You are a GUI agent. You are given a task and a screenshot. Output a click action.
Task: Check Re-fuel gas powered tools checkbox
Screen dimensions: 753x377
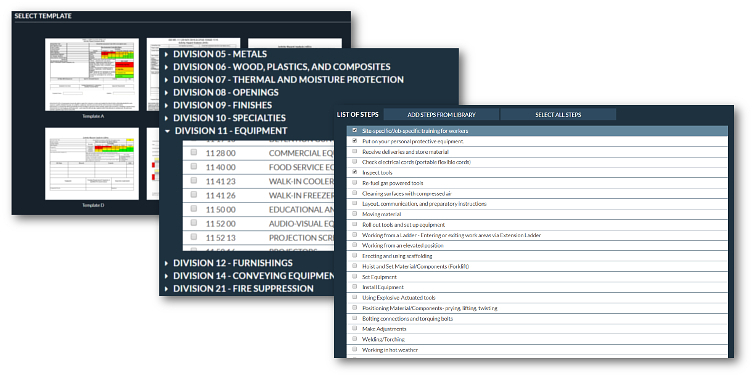[x=355, y=182]
